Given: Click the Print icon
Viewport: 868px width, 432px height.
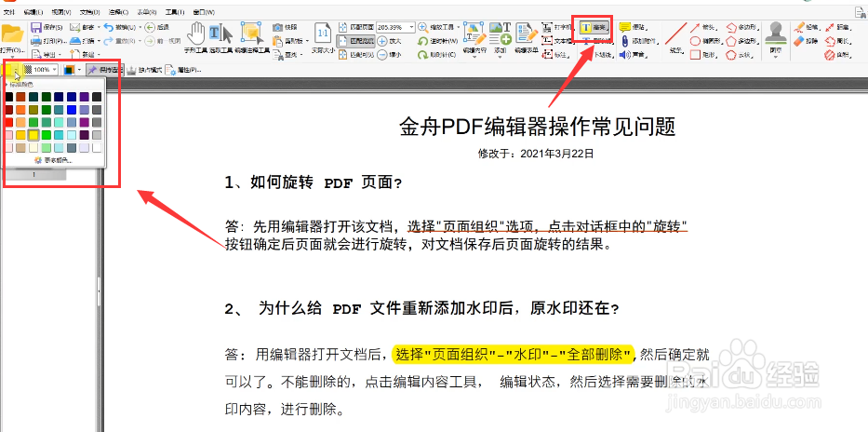Looking at the screenshot, I should click(35, 41).
